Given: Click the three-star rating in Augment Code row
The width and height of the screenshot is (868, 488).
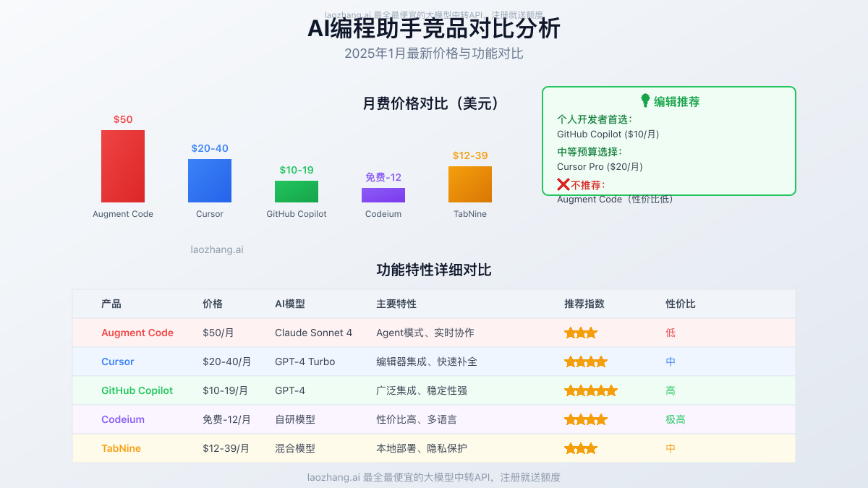Looking at the screenshot, I should 581,333.
